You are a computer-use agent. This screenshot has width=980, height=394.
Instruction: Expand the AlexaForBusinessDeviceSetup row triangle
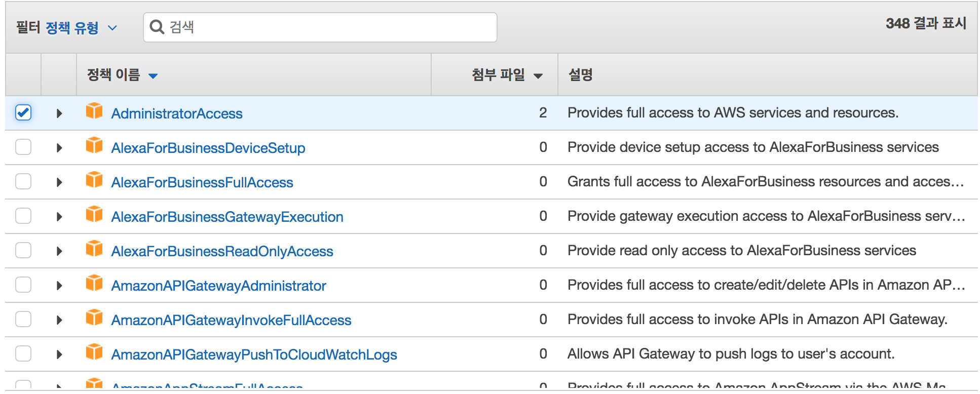point(59,148)
